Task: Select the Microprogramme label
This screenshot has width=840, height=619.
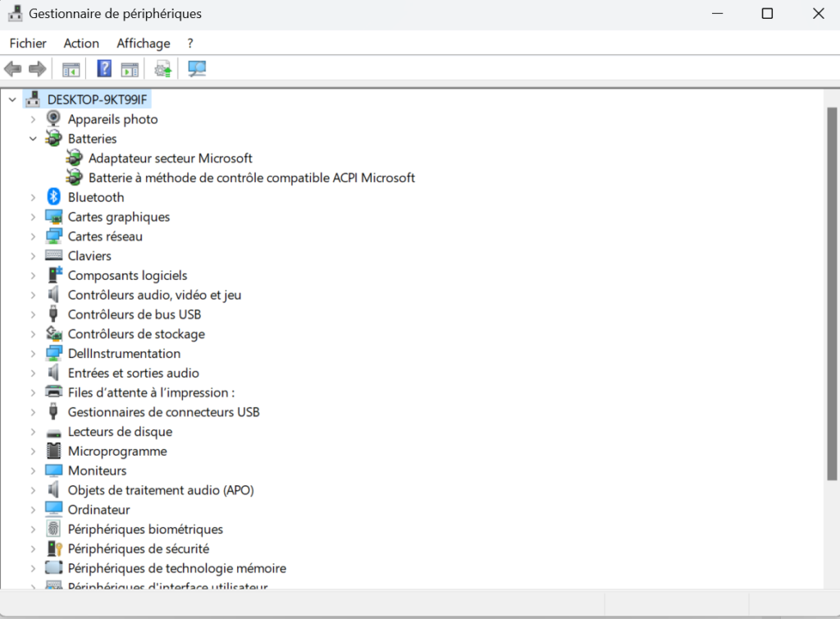Action: (117, 452)
